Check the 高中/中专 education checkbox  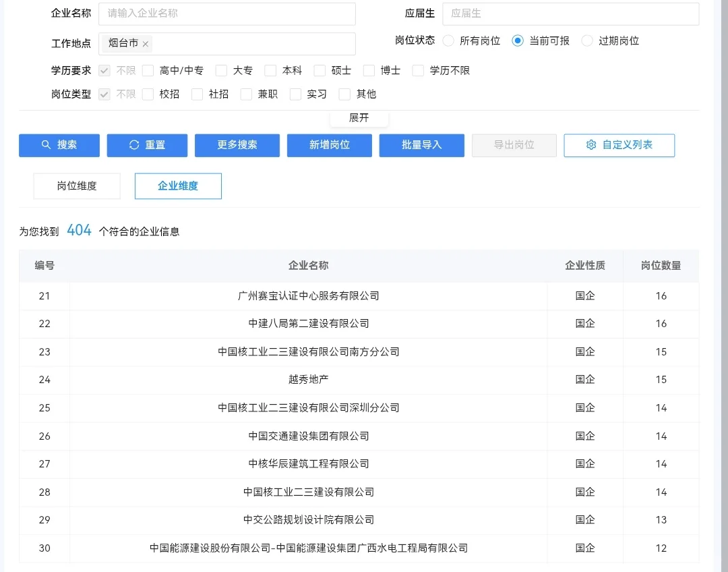[x=148, y=71]
